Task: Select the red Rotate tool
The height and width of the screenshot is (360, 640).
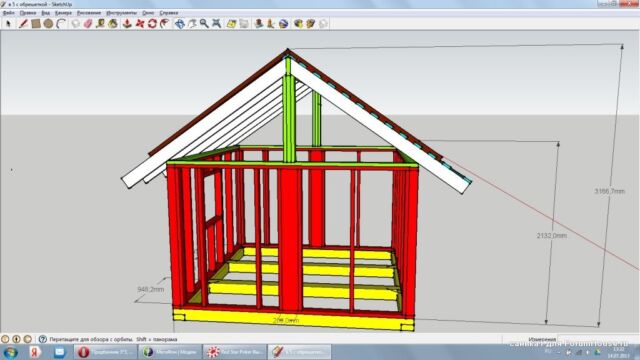Action: (x=152, y=24)
